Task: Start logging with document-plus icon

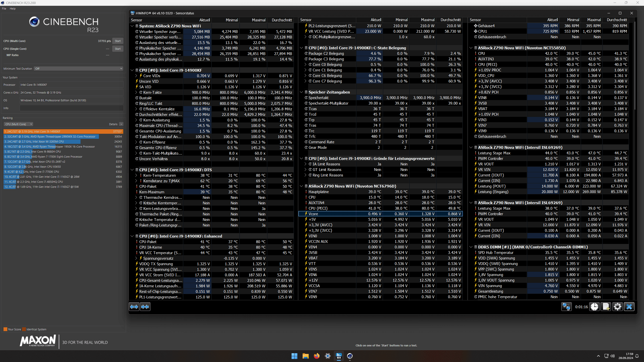Action: (606, 307)
